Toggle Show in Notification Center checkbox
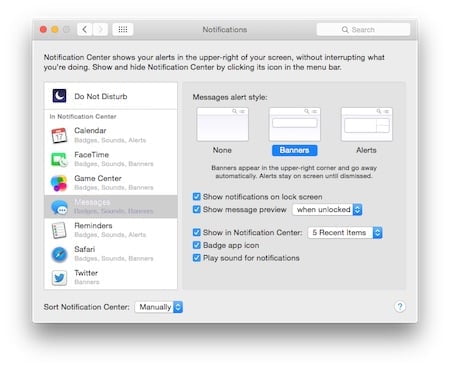 197,232
